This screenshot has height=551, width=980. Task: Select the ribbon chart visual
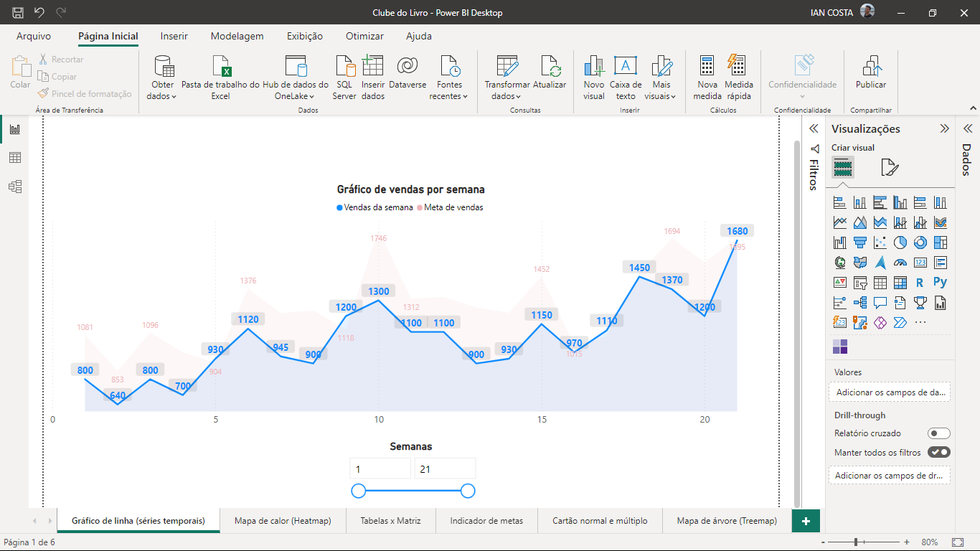pos(941,222)
